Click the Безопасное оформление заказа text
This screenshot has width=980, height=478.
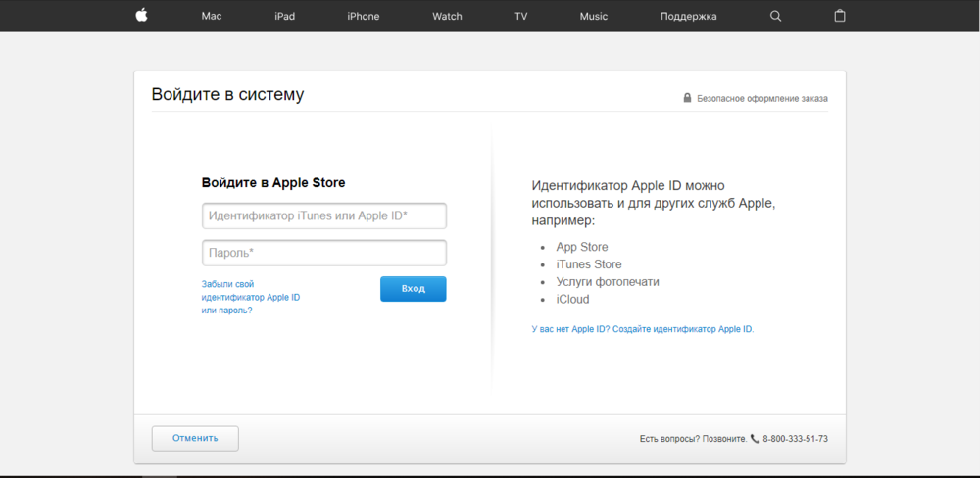click(x=762, y=99)
